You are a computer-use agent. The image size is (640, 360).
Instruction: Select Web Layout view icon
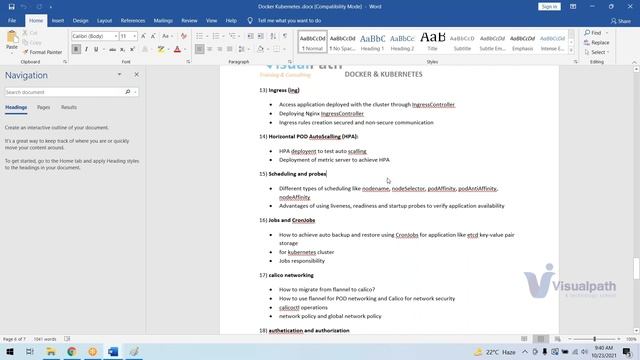click(x=558, y=339)
